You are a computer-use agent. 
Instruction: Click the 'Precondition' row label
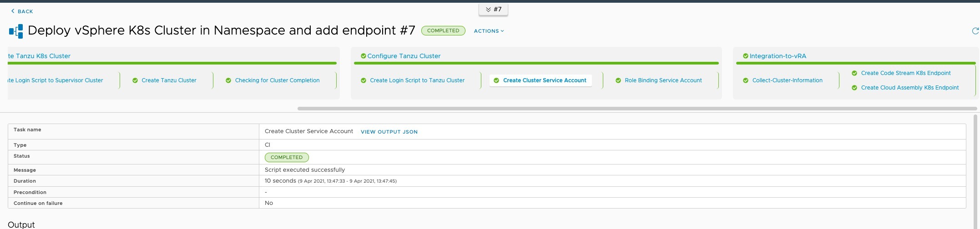click(x=30, y=192)
